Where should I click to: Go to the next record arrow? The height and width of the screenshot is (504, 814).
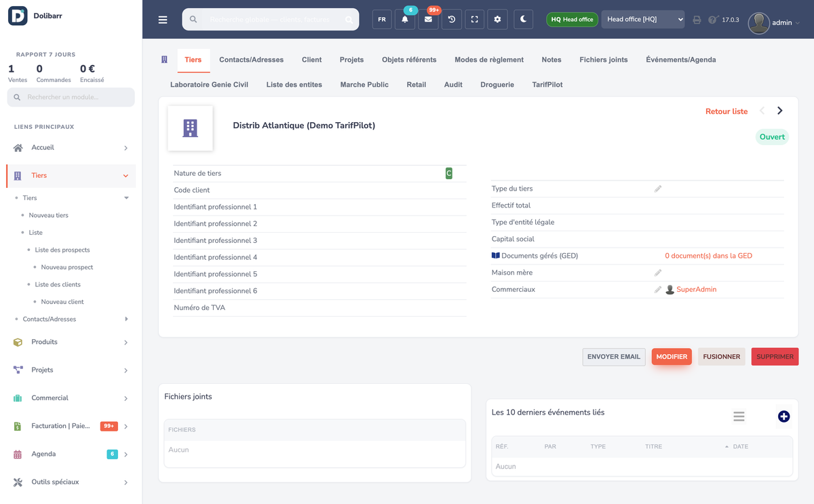coord(780,111)
